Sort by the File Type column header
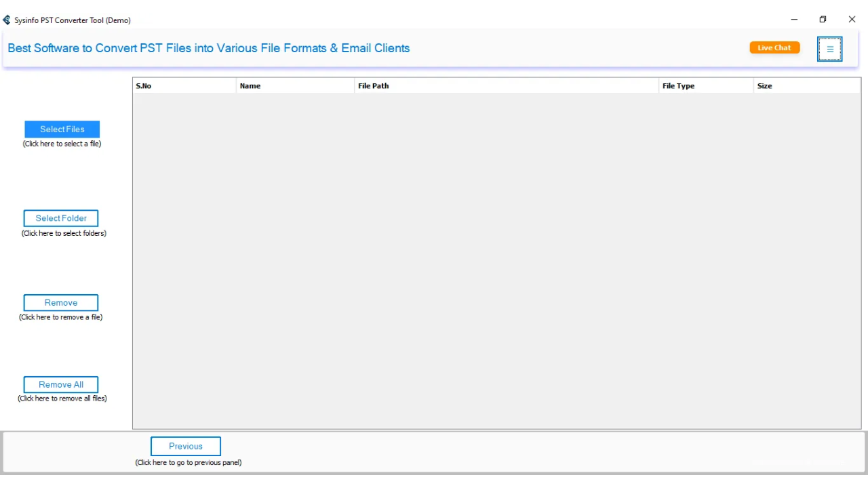868x488 pixels. [706, 86]
